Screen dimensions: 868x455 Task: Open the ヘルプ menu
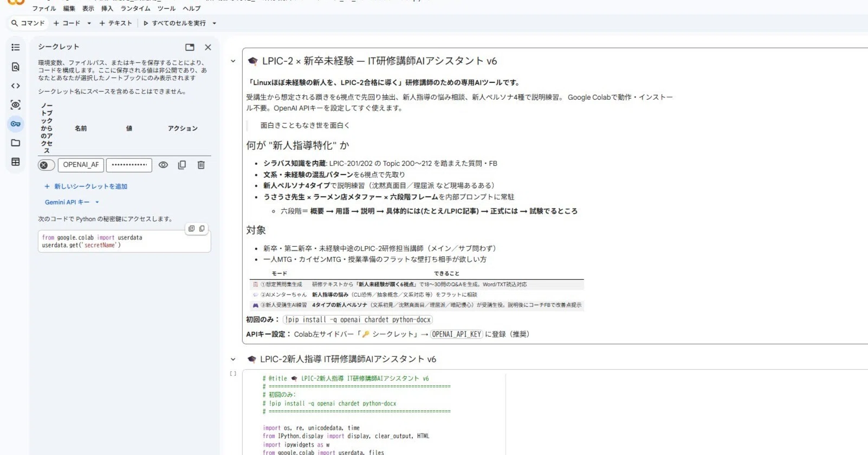[x=192, y=8]
